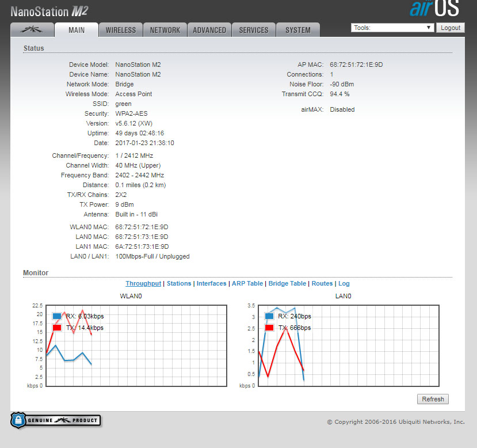Click the airOS logo
The height and width of the screenshot is (448, 477).
click(434, 8)
